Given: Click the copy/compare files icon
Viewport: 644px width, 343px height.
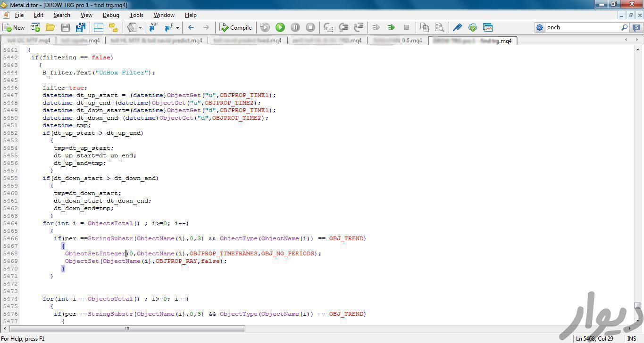Looking at the screenshot, I should click(425, 27).
